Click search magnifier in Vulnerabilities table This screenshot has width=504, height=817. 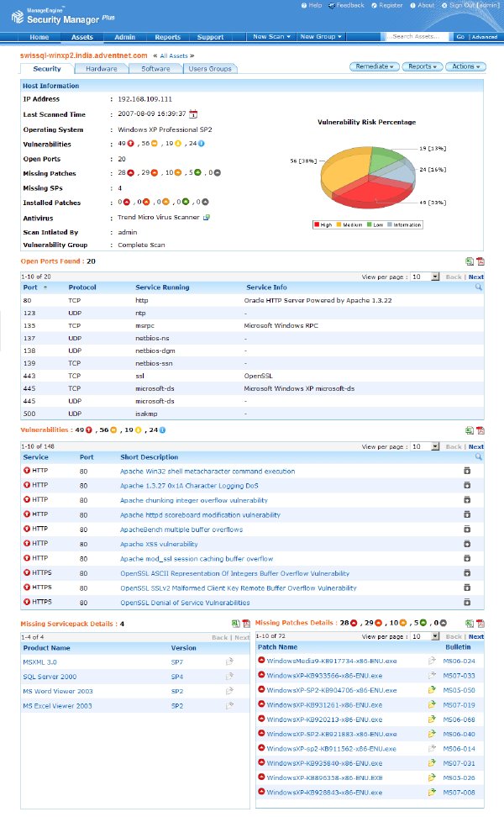point(479,457)
